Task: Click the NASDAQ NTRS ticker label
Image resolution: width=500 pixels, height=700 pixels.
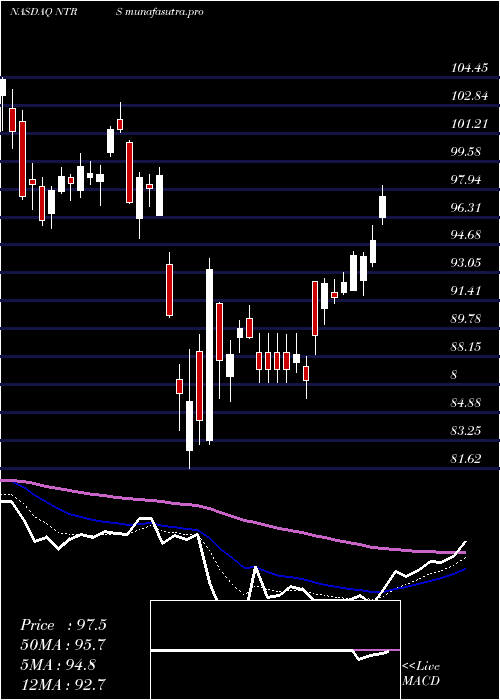Action: [x=65, y=12]
